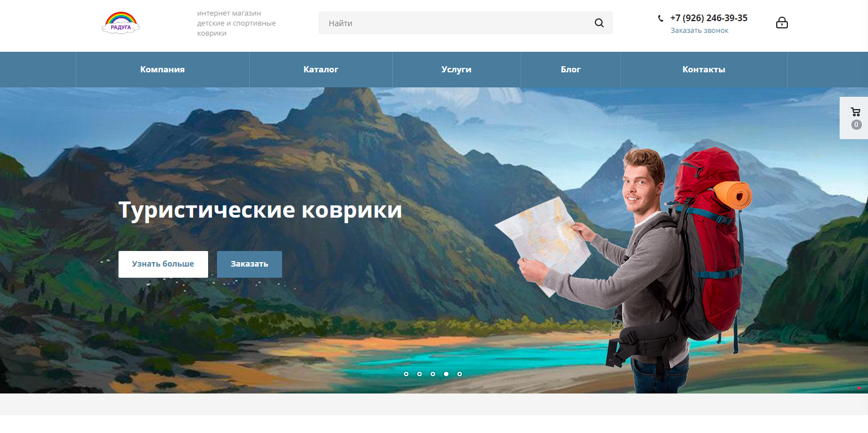The width and height of the screenshot is (868, 433).
Task: Select the second slider dot
Action: [x=420, y=374]
